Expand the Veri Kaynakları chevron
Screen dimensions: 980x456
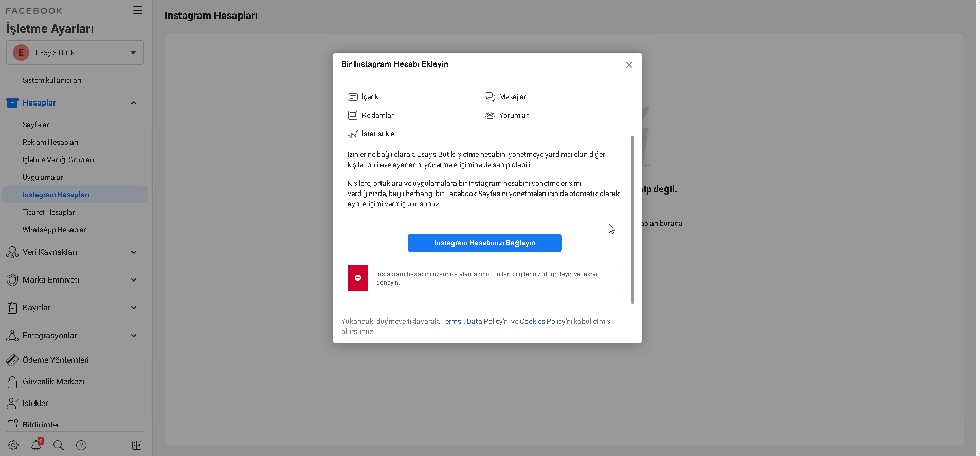tap(134, 252)
